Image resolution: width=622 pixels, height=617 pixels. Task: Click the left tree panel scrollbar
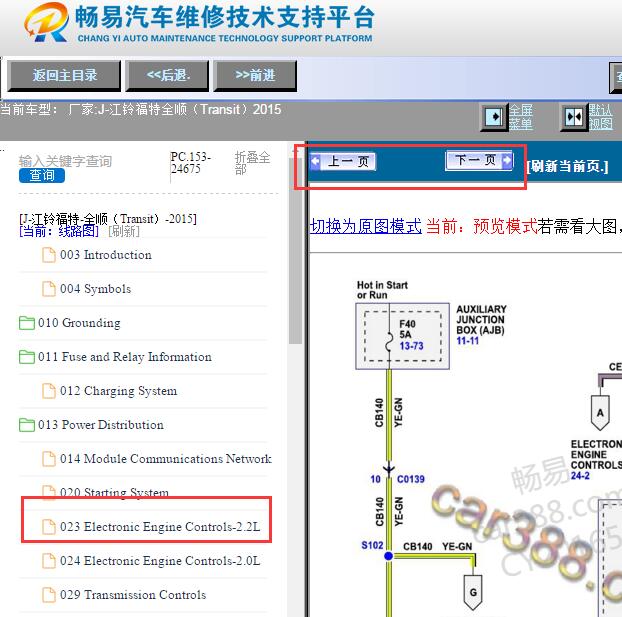[295, 251]
